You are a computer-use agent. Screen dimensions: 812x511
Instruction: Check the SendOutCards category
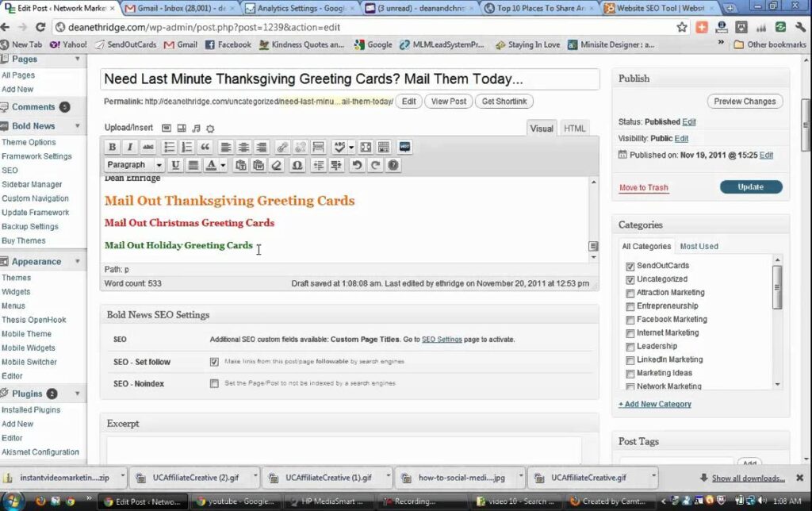pyautogui.click(x=630, y=267)
